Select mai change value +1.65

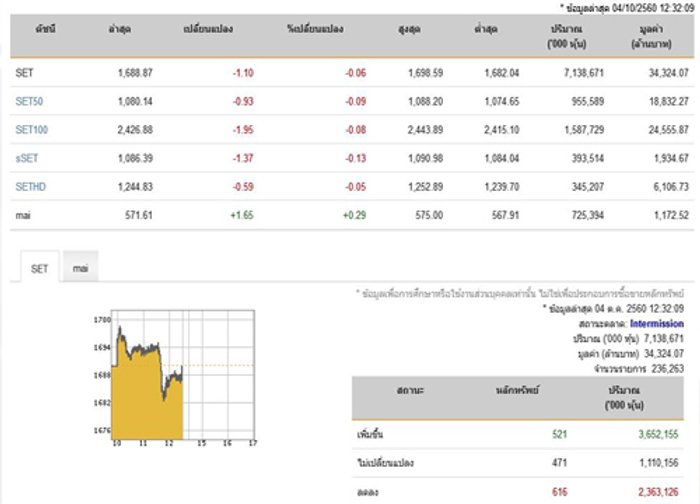(242, 215)
